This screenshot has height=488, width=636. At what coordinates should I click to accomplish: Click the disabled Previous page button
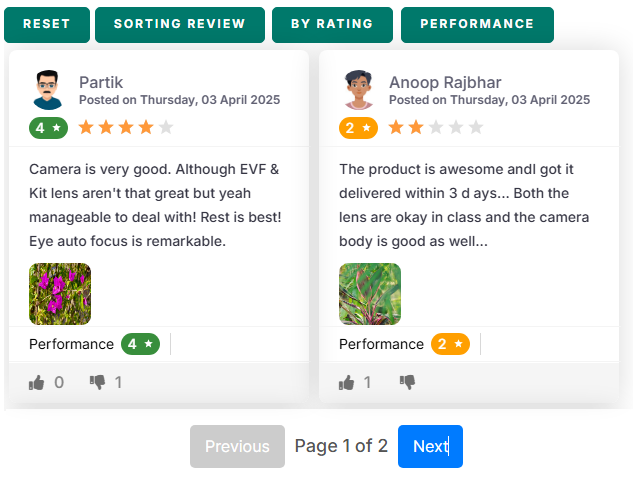237,446
